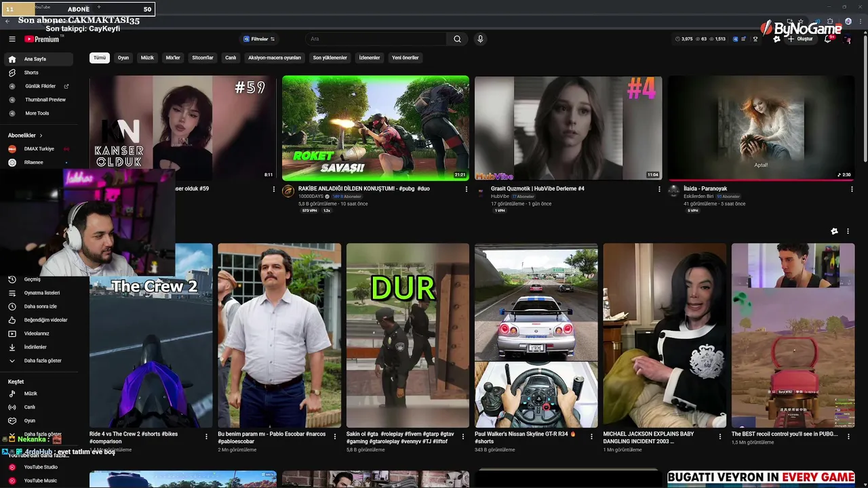Open More Tools in the sidebar
Screen dimensions: 868x488
click(37, 113)
